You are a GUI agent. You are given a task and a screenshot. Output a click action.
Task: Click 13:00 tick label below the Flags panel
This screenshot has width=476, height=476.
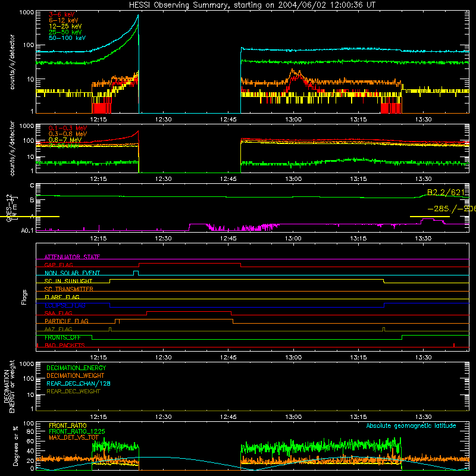pos(293,358)
